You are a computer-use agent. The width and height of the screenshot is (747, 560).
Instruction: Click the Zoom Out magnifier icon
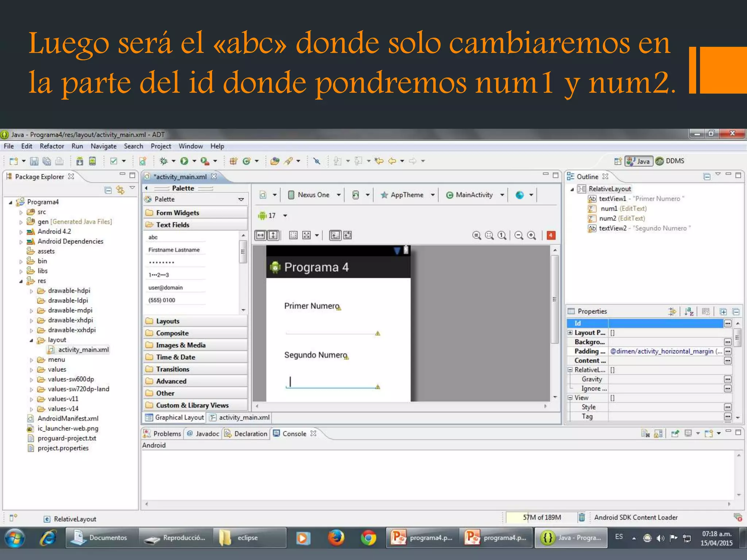click(519, 235)
